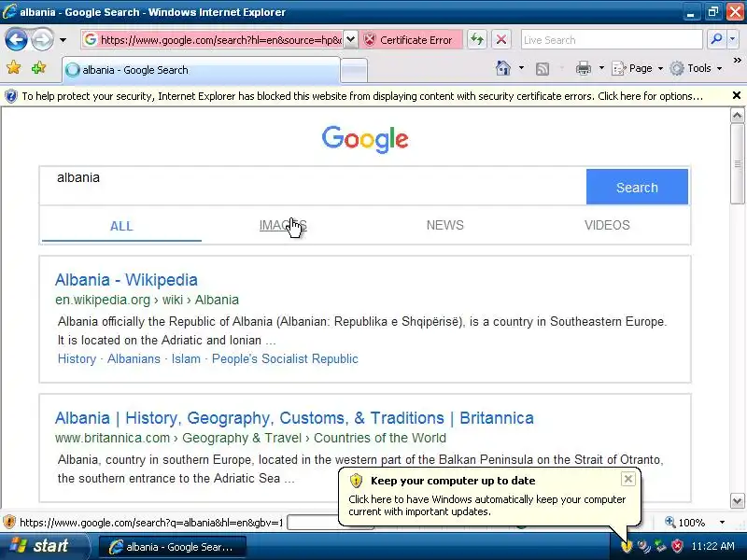Expand hidden toolbar items chevron
This screenshot has height=560, width=747.
coord(737,61)
